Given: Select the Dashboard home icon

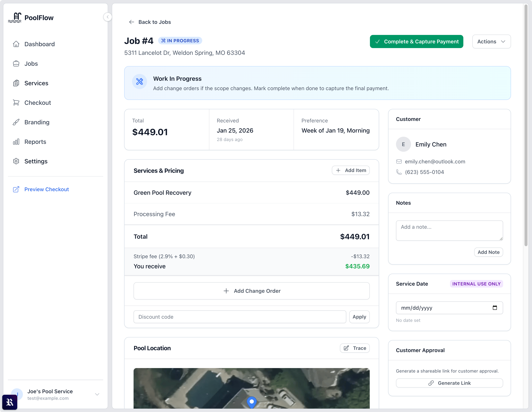Looking at the screenshot, I should [16, 44].
